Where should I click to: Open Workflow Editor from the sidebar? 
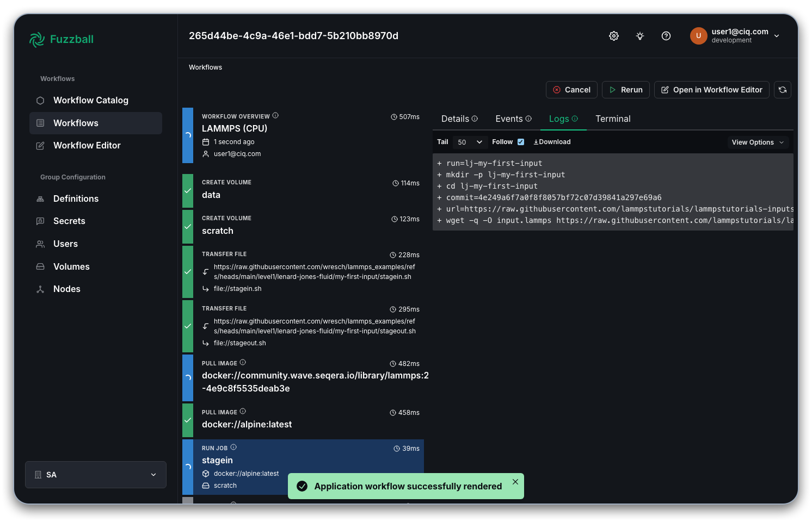(x=96, y=146)
